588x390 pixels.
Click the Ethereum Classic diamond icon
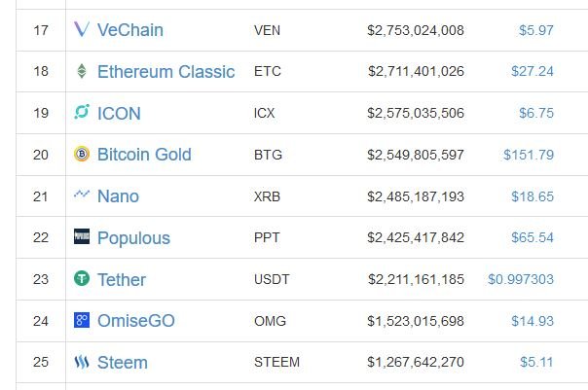click(x=82, y=71)
